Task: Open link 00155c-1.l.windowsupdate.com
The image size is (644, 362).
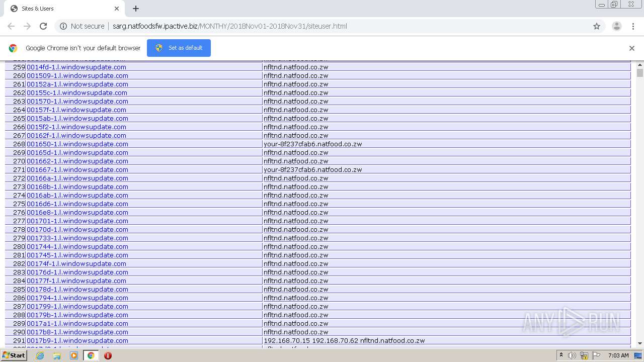Action: coord(77,93)
